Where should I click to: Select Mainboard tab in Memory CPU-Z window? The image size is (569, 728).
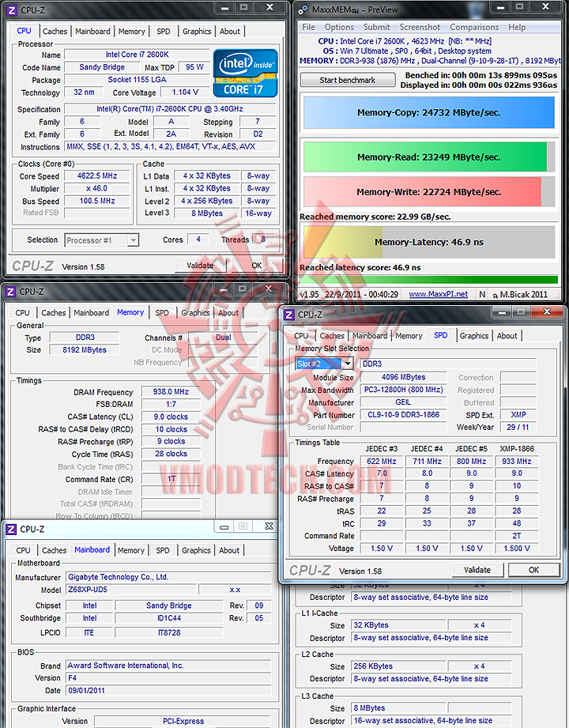92,313
